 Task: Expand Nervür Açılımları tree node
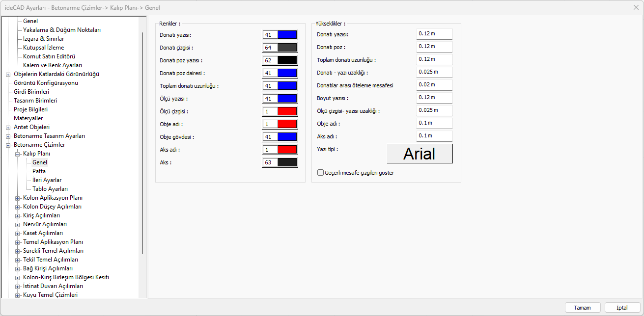point(18,225)
